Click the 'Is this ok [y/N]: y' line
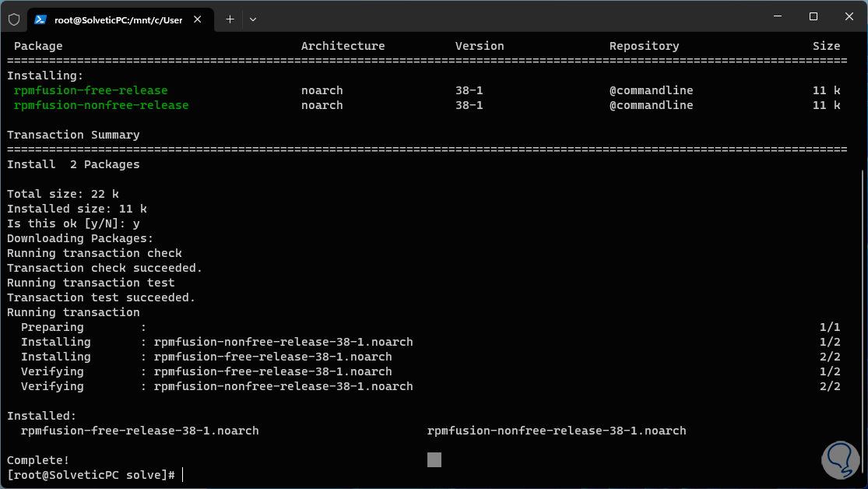Screen dimensions: 868x489 tap(73, 223)
